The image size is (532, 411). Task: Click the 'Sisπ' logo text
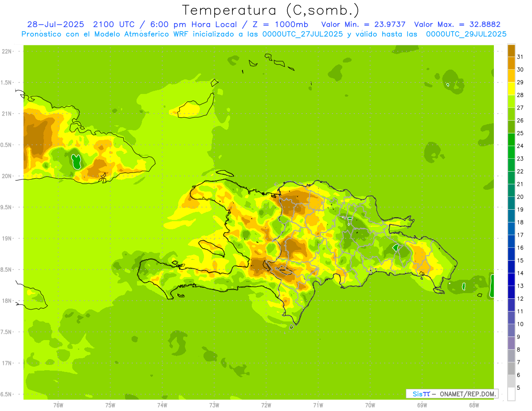coord(421,394)
